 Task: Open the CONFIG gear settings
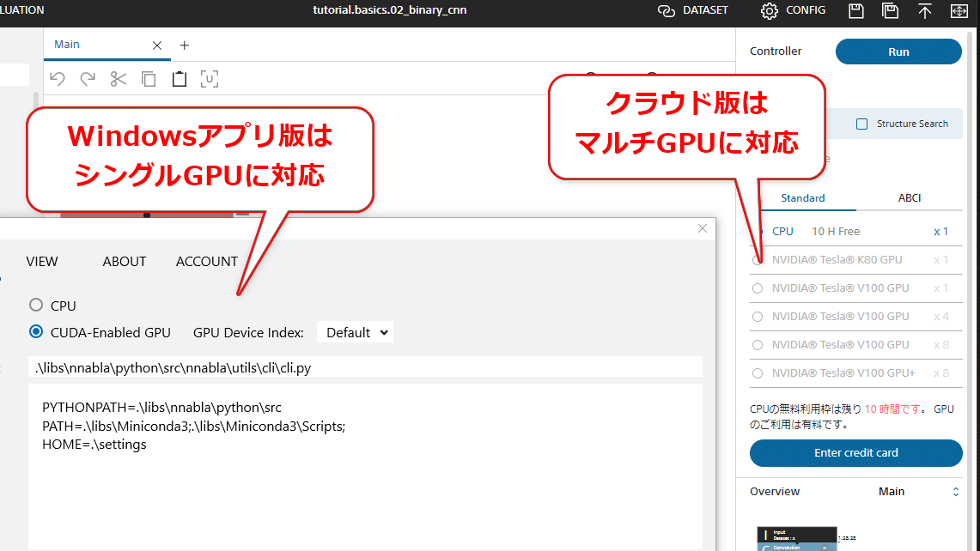point(793,10)
